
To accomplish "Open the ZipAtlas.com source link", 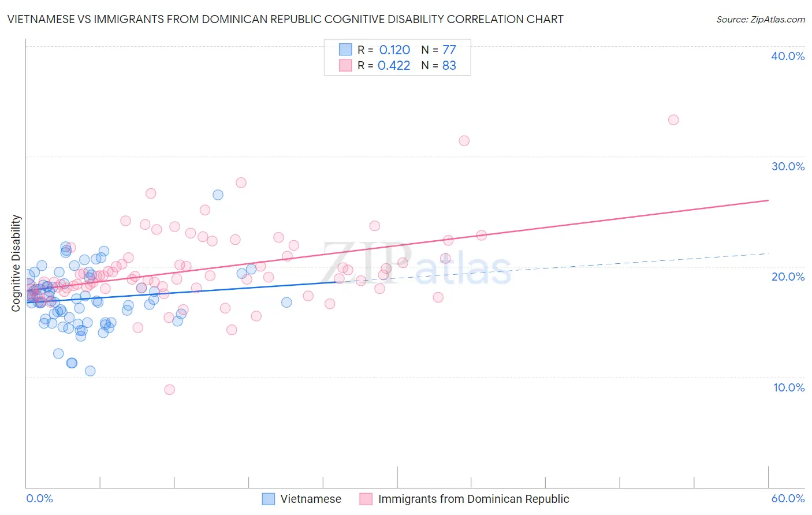I will tap(761, 19).
